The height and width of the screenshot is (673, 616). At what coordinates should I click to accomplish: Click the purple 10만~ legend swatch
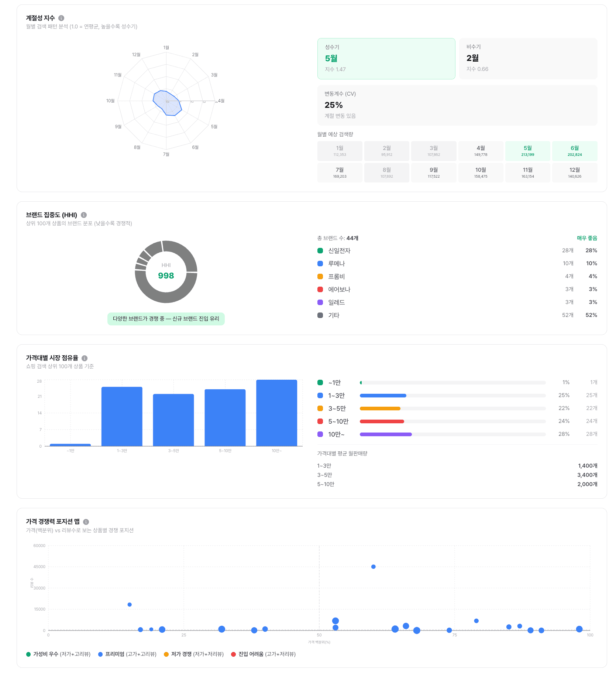320,434
